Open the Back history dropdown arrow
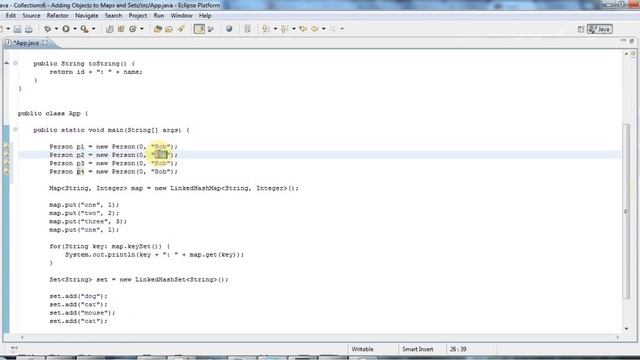Viewport: 640px width, 360px height. click(x=324, y=29)
